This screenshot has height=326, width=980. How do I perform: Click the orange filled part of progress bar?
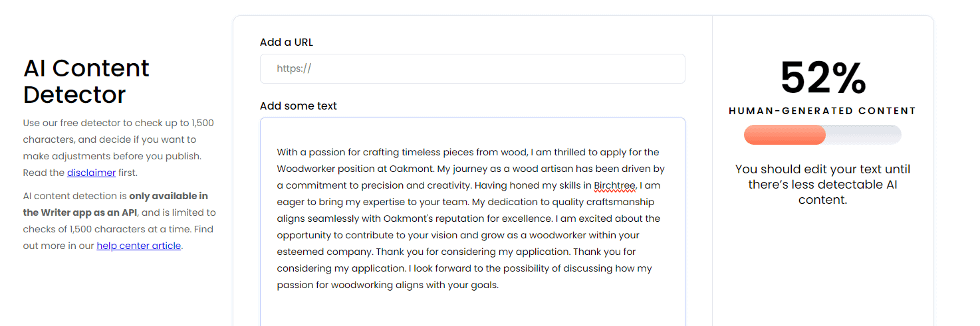[x=785, y=135]
